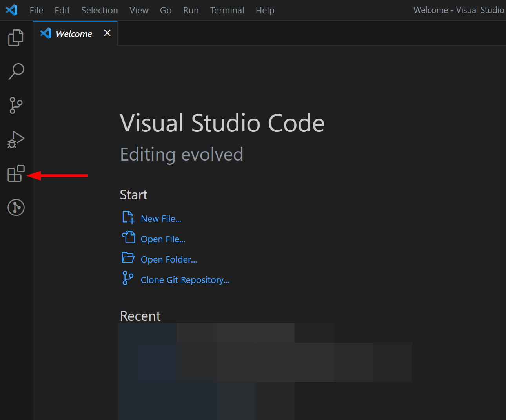Click the new file icon beside New File

point(129,217)
